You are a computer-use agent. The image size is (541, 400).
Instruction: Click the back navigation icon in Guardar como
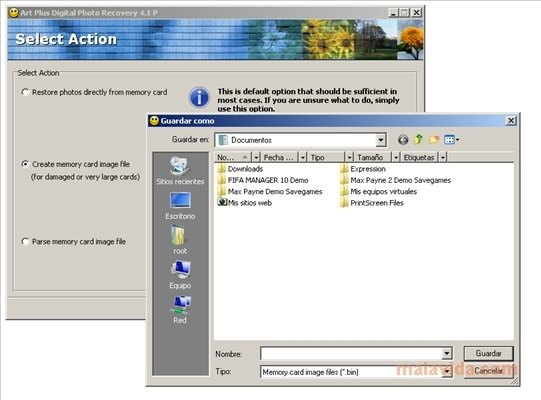(403, 140)
